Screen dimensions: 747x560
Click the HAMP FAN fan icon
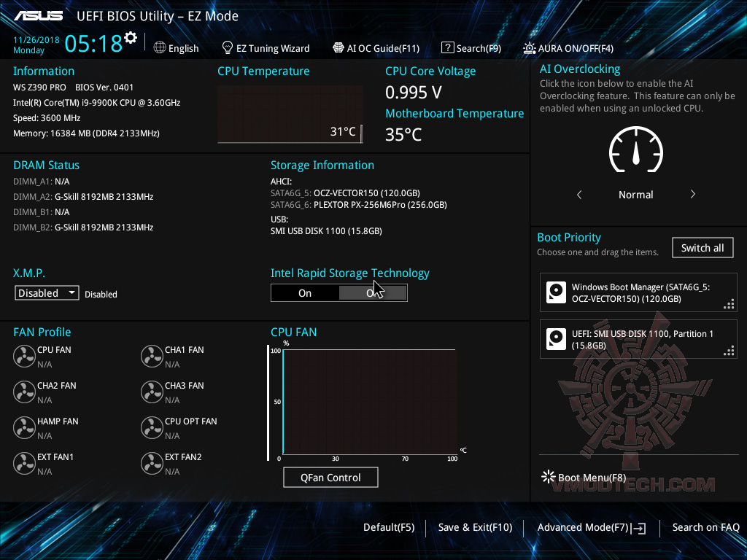point(24,427)
